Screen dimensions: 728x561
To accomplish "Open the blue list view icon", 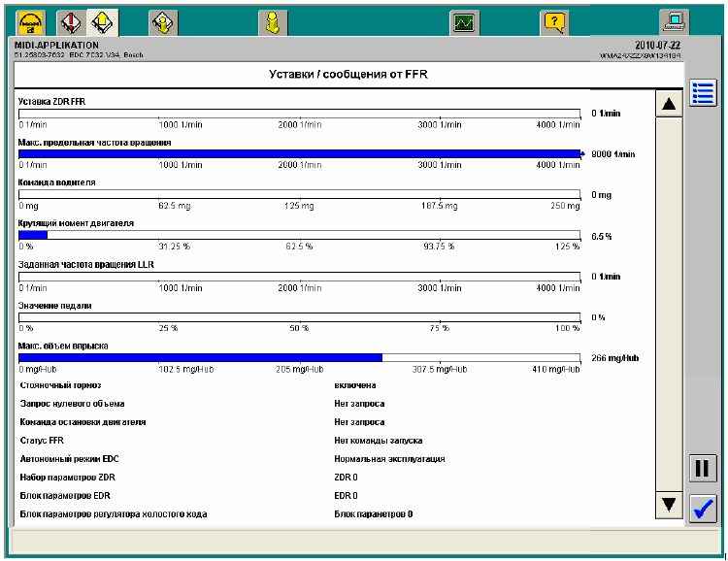I will click(703, 93).
